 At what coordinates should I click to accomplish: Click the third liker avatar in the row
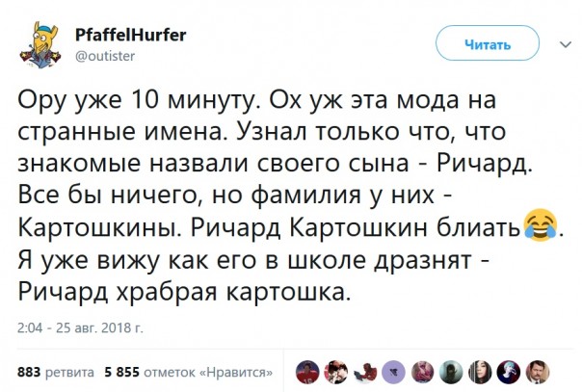click(365, 371)
